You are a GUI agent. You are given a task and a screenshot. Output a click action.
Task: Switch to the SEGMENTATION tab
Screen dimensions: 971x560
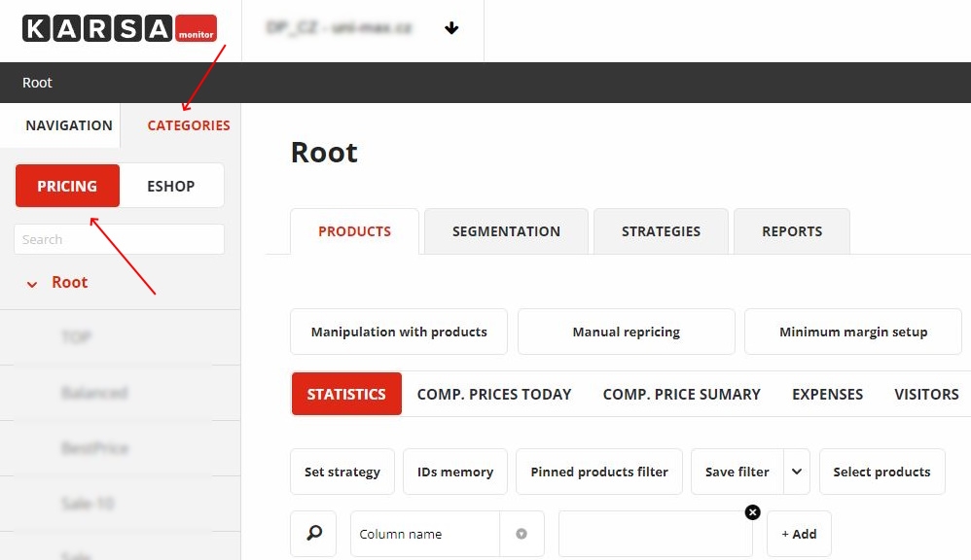pyautogui.click(x=506, y=231)
